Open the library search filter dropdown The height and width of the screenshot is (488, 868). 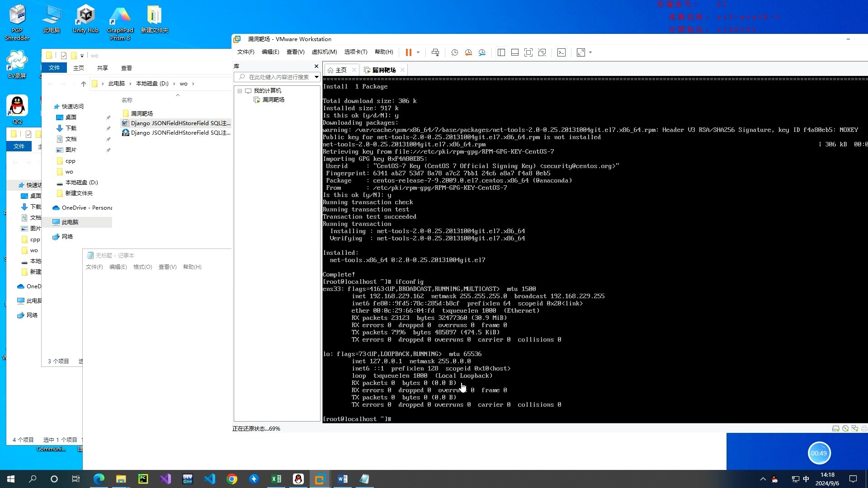(316, 77)
